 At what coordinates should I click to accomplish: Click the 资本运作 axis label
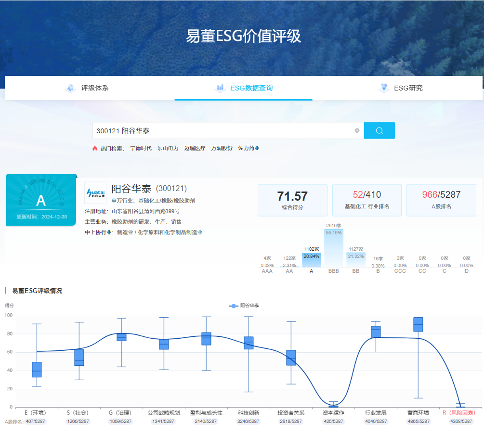coord(333,413)
